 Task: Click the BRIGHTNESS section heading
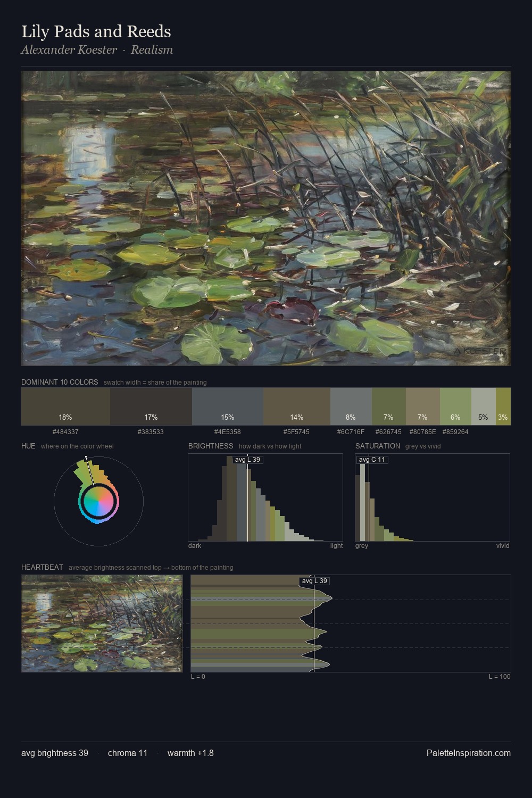coord(211,446)
